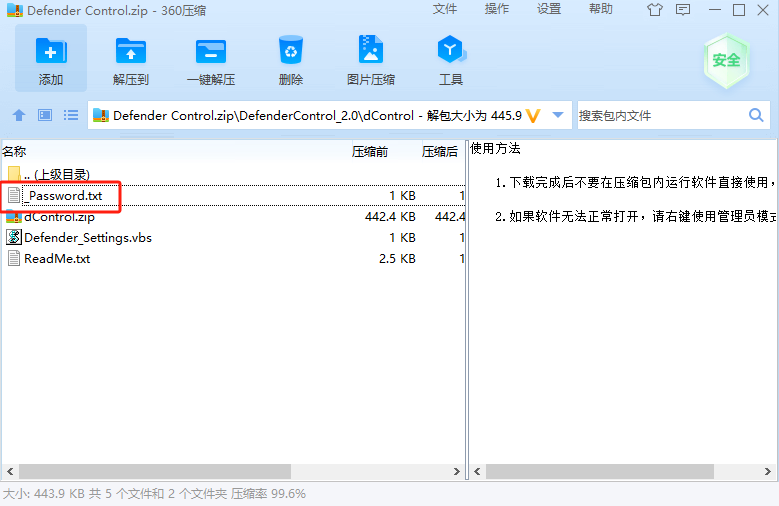Select the ReadMe.txt file name
779x506 pixels.
57,258
